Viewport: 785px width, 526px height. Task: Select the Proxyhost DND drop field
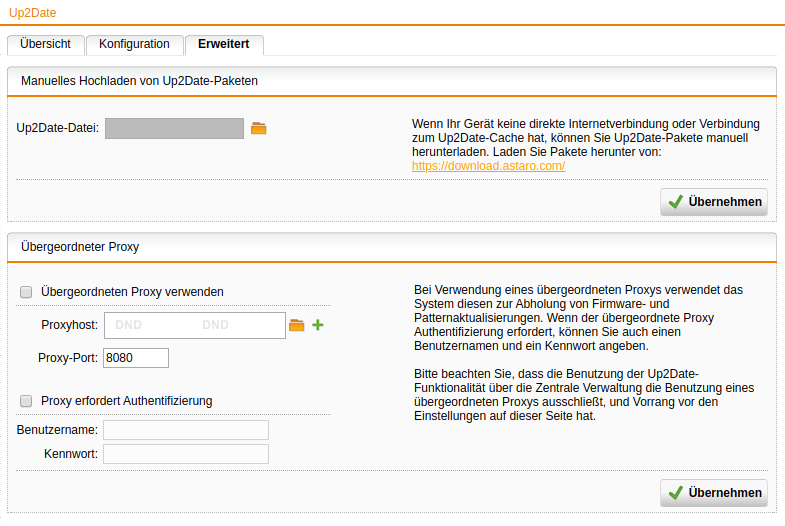click(195, 325)
